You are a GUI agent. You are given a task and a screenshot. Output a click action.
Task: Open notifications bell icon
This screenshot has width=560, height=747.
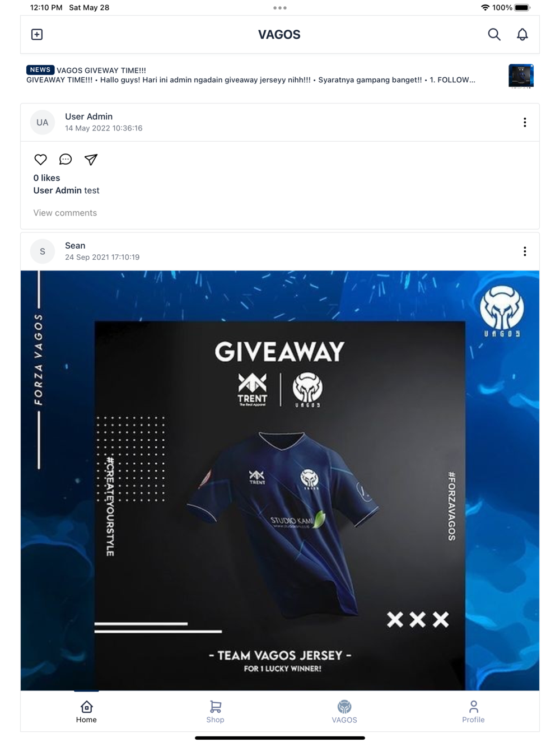(x=522, y=35)
